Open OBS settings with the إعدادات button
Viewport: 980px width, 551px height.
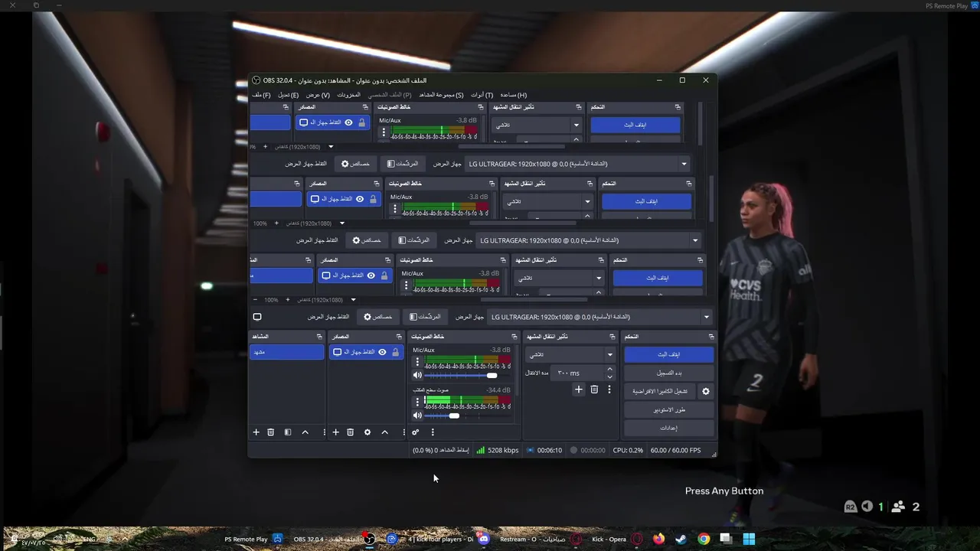pos(669,428)
